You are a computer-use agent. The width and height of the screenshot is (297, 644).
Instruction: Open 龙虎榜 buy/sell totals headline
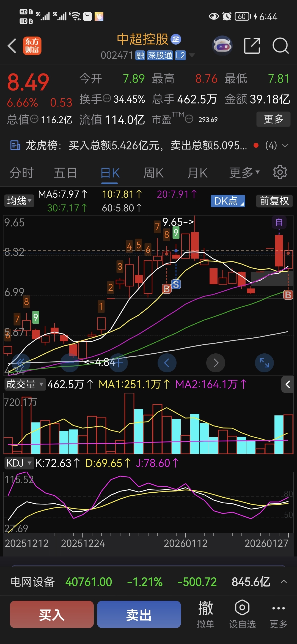[136, 145]
